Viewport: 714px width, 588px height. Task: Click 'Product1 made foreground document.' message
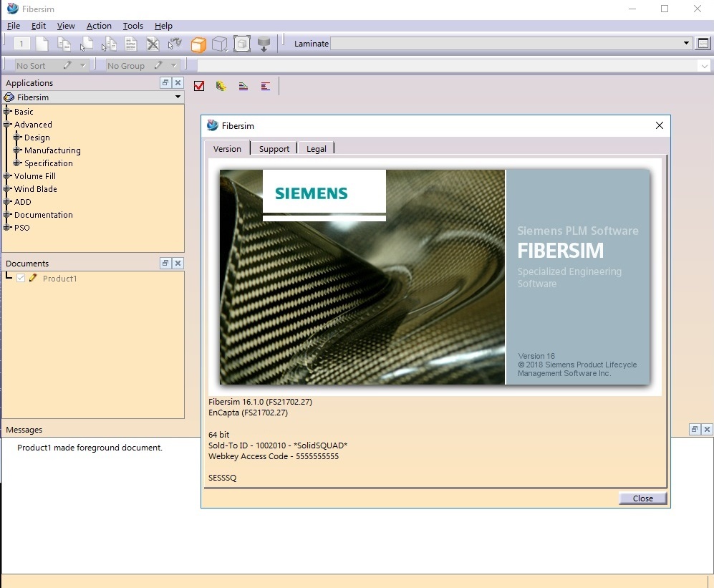(x=90, y=448)
